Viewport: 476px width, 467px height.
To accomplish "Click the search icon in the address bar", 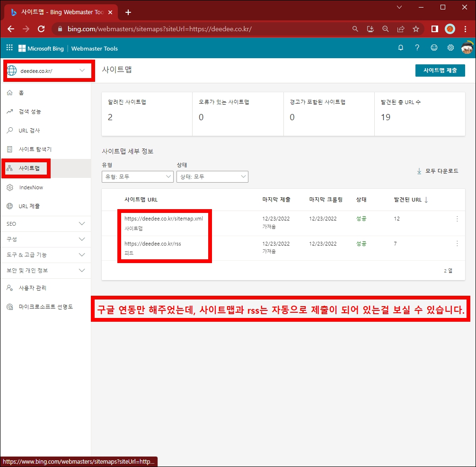I will pos(355,29).
